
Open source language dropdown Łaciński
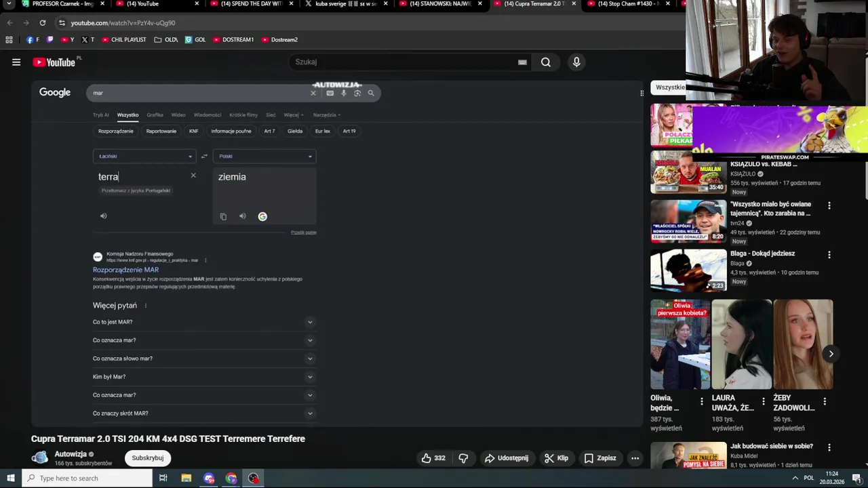pyautogui.click(x=144, y=156)
